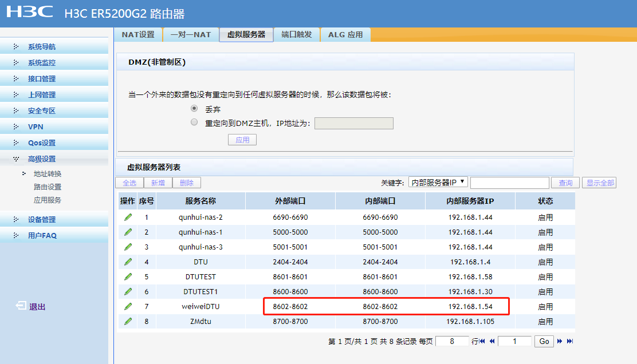Screen dimensions: 637x364
Task: Select 虚拟服务器 tab
Action: pyautogui.click(x=246, y=35)
